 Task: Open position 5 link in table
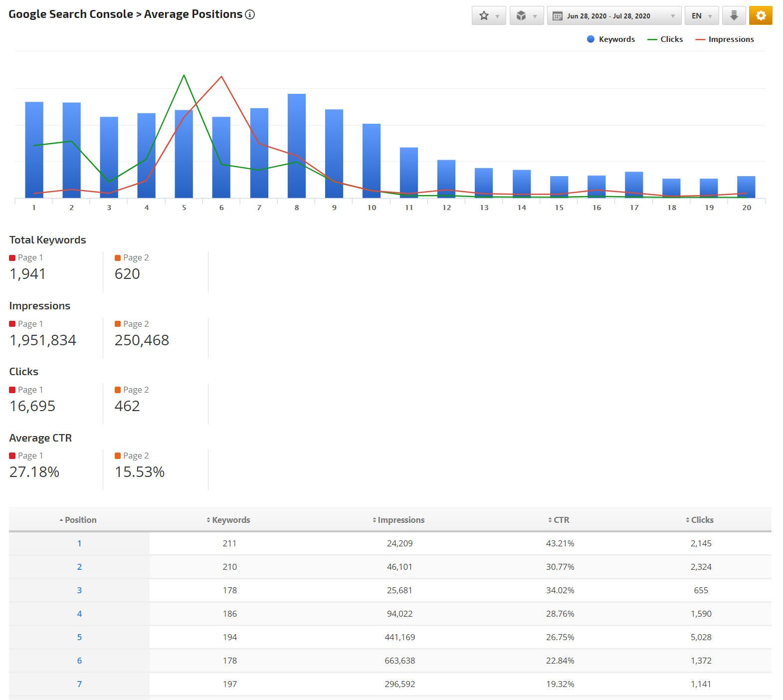pos(79,637)
